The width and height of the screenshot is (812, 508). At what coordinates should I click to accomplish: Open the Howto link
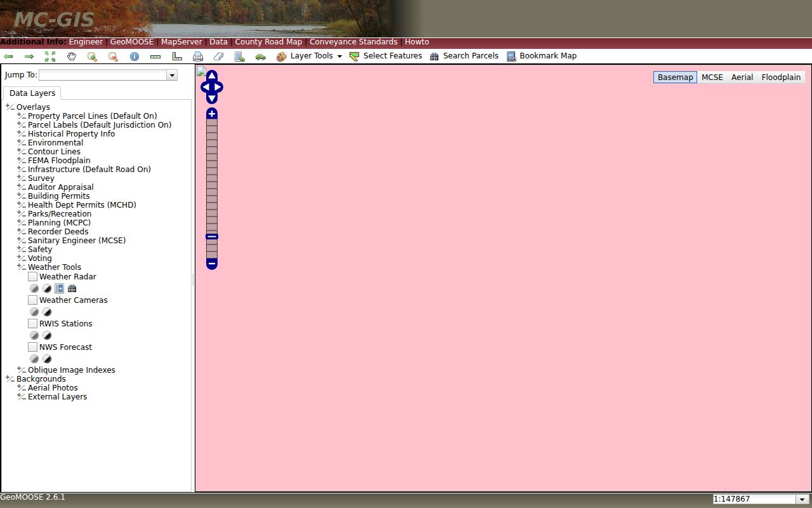click(x=417, y=42)
